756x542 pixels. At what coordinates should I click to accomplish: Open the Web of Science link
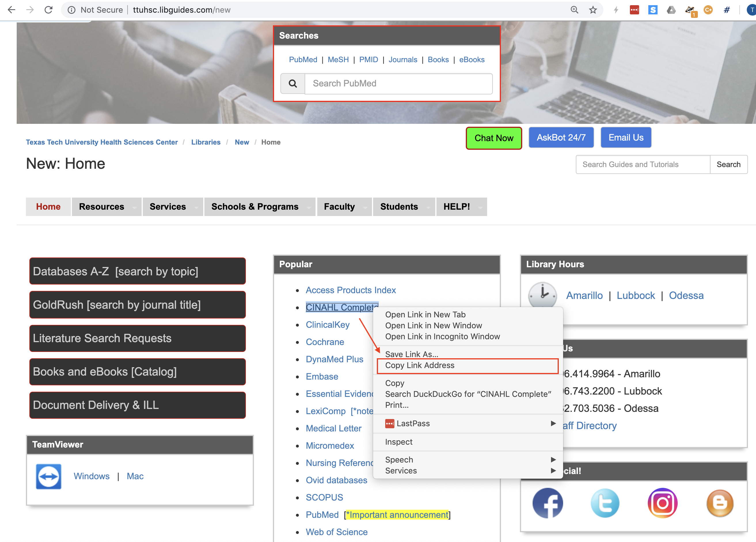[337, 532]
